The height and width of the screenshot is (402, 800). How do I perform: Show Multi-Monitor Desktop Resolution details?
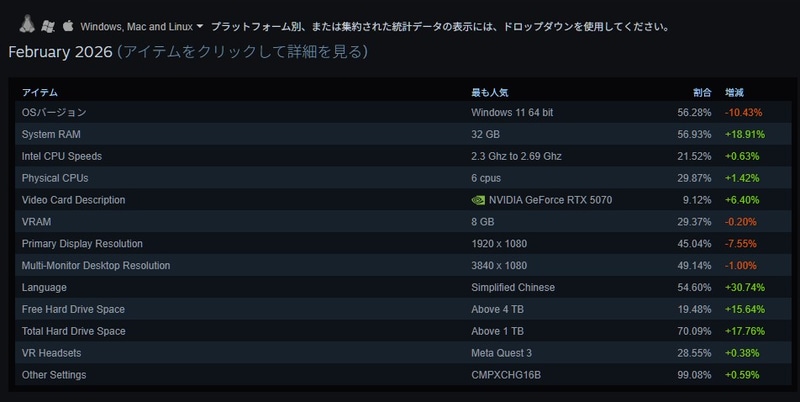click(x=96, y=265)
